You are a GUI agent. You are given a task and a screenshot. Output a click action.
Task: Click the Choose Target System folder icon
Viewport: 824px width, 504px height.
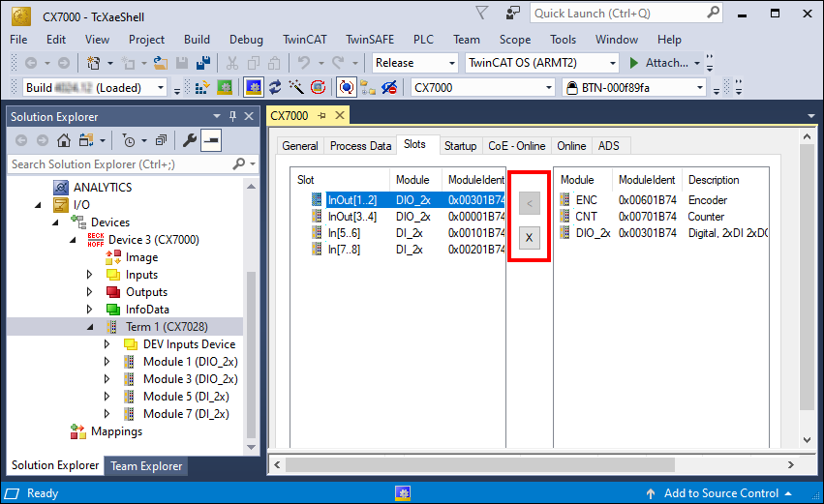368,88
